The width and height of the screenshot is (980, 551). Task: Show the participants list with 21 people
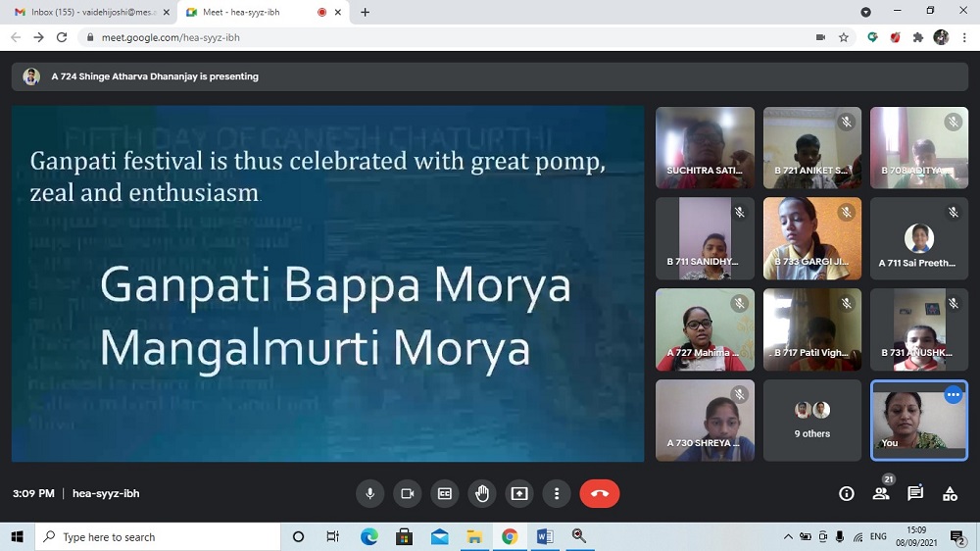coord(881,493)
